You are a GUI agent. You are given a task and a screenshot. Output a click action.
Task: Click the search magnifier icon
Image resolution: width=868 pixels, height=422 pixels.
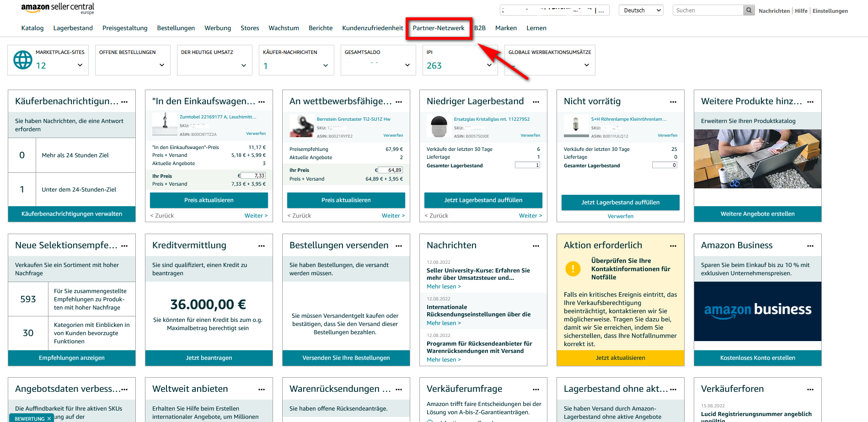pos(749,10)
